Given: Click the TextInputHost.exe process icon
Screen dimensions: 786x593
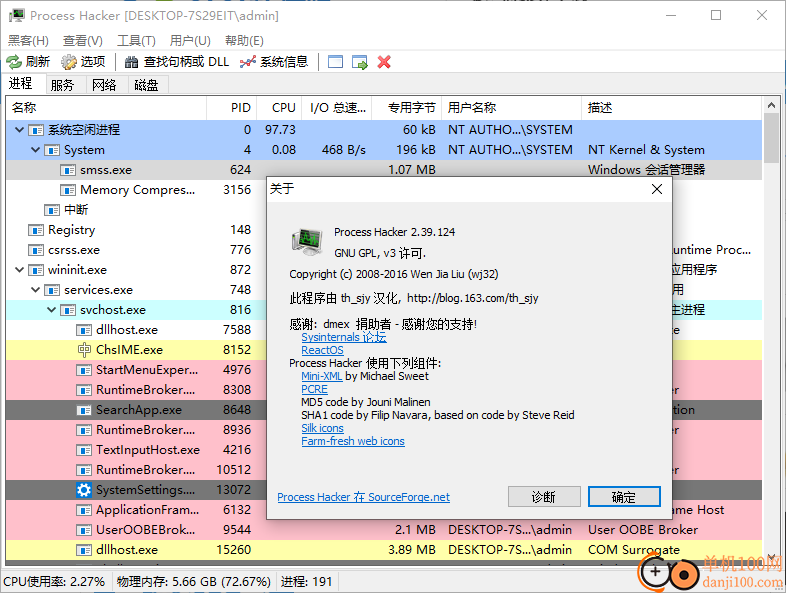Looking at the screenshot, I should coord(84,450).
